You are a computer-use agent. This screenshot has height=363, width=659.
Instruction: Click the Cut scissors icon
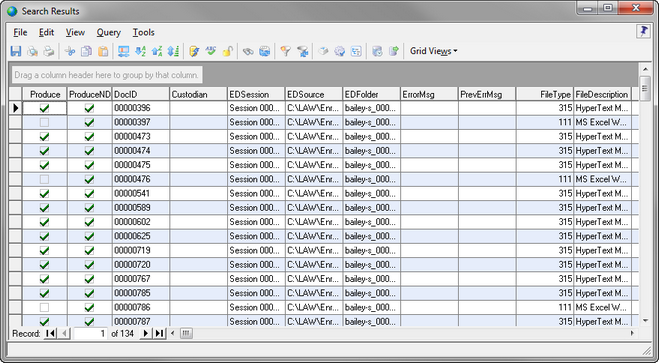(70, 51)
